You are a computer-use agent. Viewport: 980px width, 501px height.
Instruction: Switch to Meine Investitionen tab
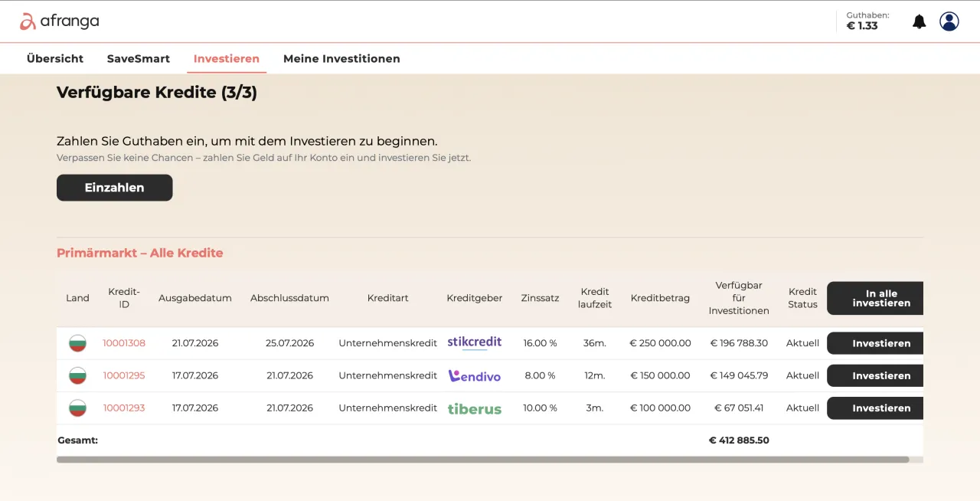pyautogui.click(x=341, y=58)
